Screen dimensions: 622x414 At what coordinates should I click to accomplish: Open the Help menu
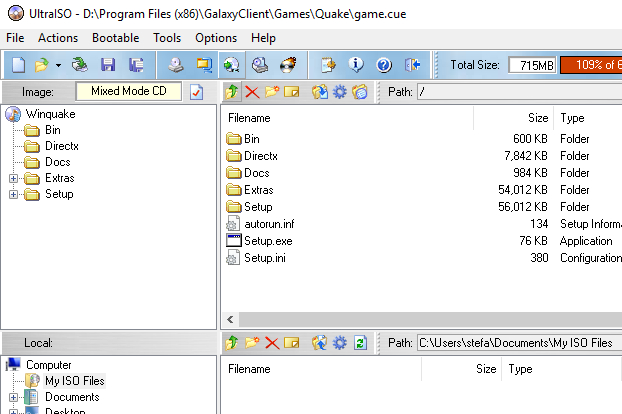pos(263,38)
